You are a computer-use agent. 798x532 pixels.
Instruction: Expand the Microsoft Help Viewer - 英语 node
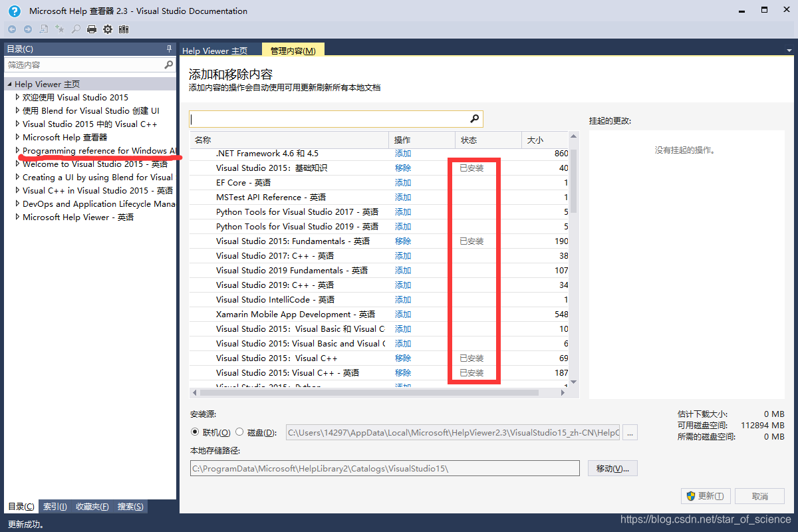17,217
